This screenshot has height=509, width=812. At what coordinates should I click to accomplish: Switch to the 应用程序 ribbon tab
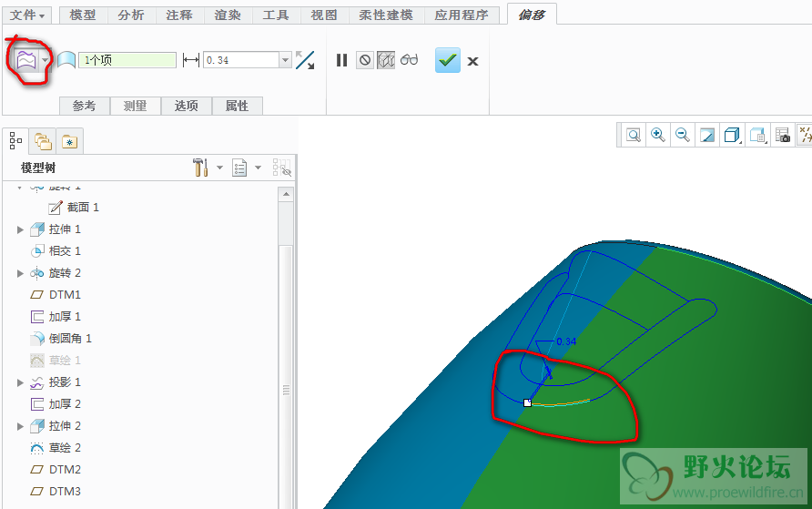click(462, 15)
